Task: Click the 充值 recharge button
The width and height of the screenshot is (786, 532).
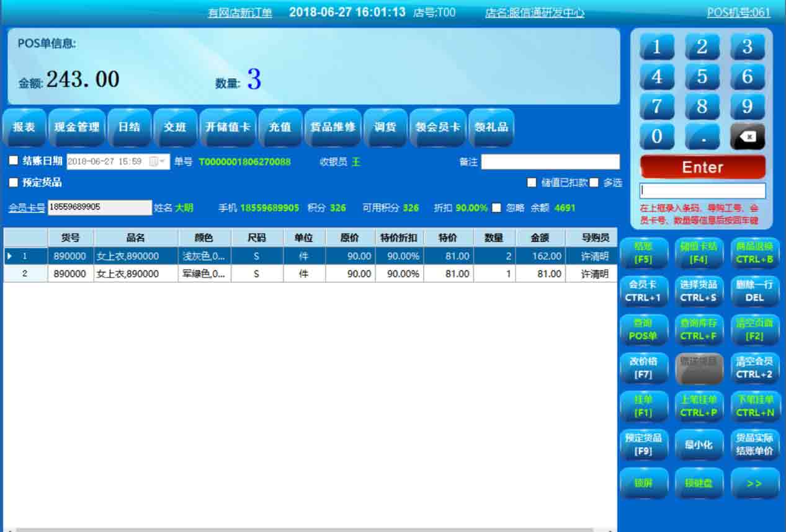Action: (x=280, y=127)
